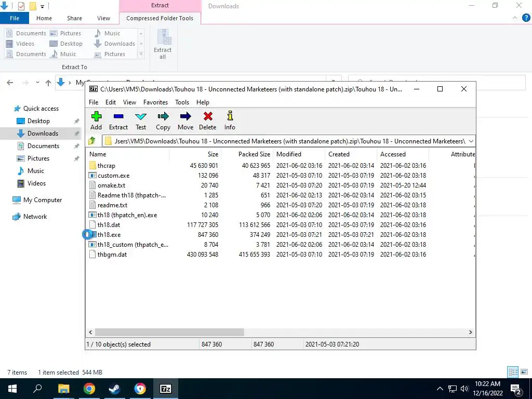This screenshot has width=532, height=399.
Task: Sort by Accessed column header
Action: pyautogui.click(x=403, y=154)
